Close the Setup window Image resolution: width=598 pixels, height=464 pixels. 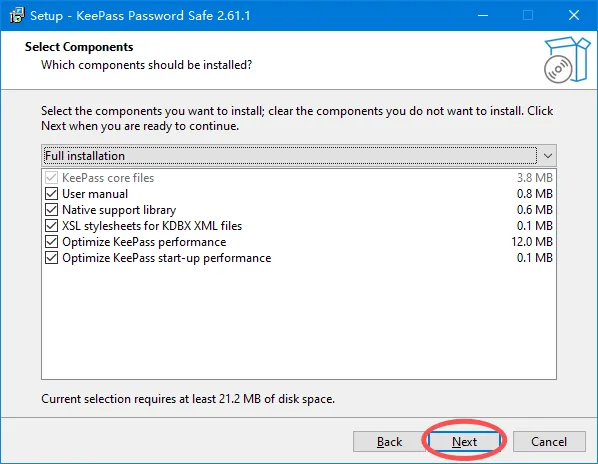pos(574,16)
